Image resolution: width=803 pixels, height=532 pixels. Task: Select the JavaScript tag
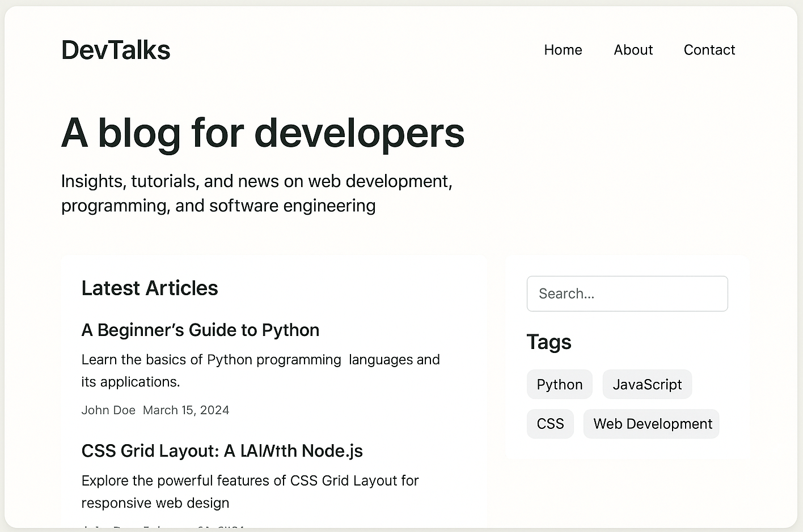point(647,385)
